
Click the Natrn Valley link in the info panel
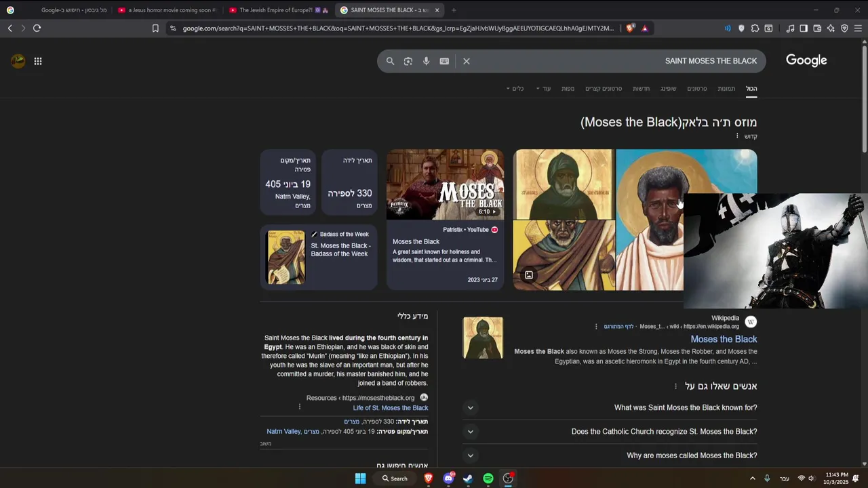283,432
